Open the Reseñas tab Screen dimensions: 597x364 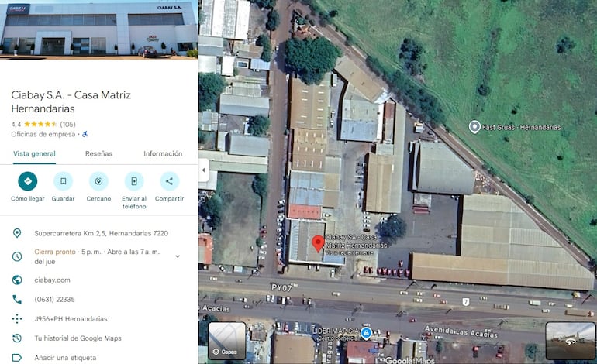click(x=98, y=153)
